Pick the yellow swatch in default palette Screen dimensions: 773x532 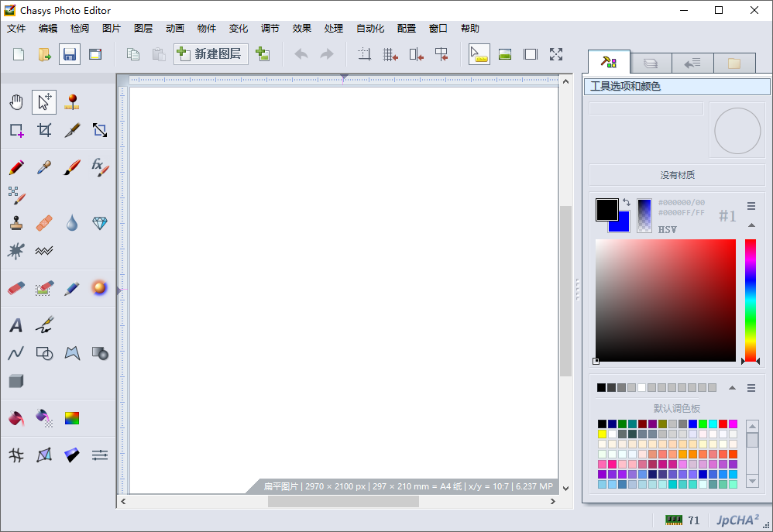click(x=602, y=434)
